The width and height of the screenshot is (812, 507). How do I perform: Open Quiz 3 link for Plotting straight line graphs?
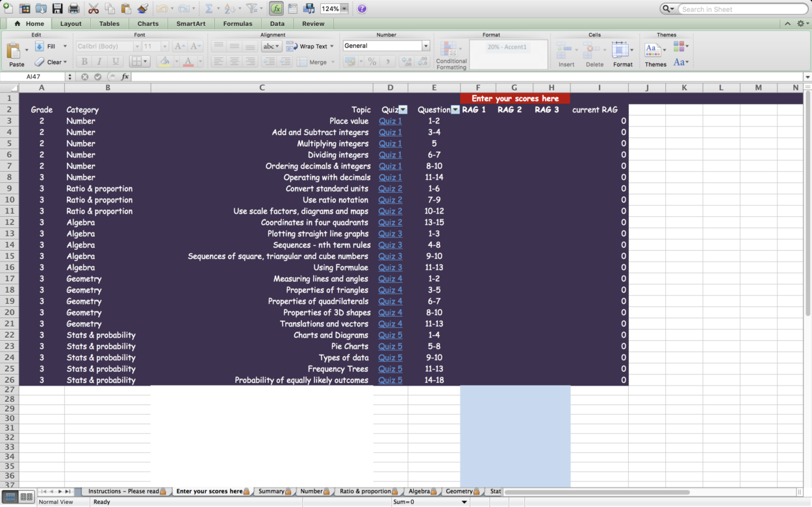coord(390,234)
